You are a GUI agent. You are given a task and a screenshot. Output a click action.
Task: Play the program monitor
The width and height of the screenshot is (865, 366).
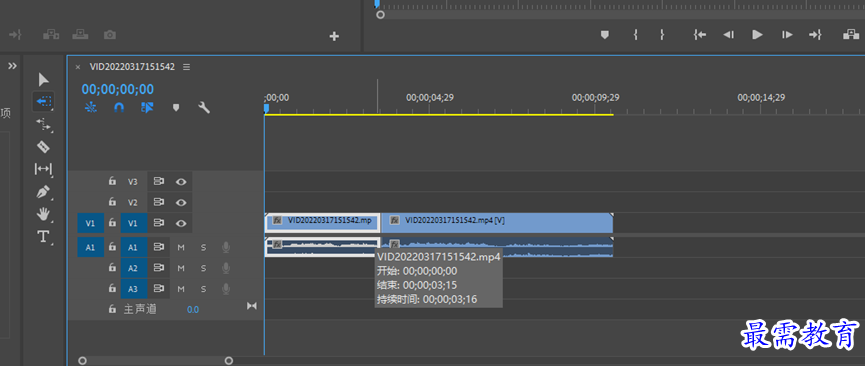tap(757, 35)
